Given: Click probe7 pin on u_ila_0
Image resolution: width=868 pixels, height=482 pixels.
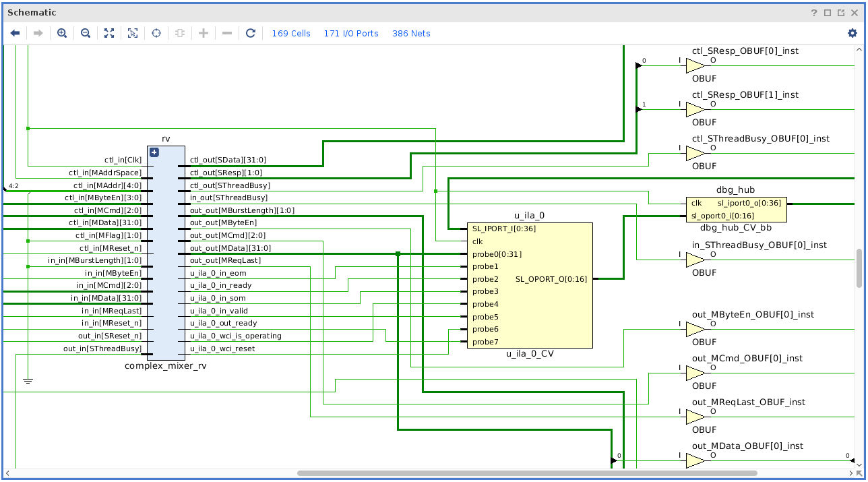Looking at the screenshot, I should (485, 342).
